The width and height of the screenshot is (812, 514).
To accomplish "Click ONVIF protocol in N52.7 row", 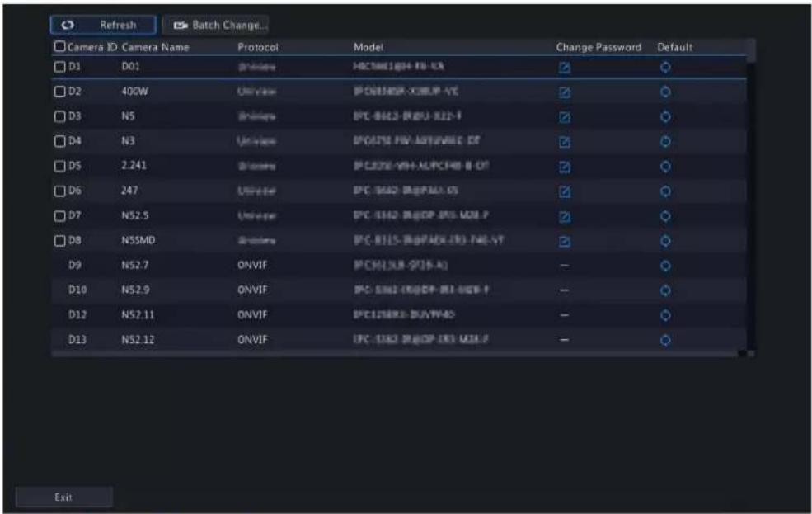I will (x=252, y=266).
